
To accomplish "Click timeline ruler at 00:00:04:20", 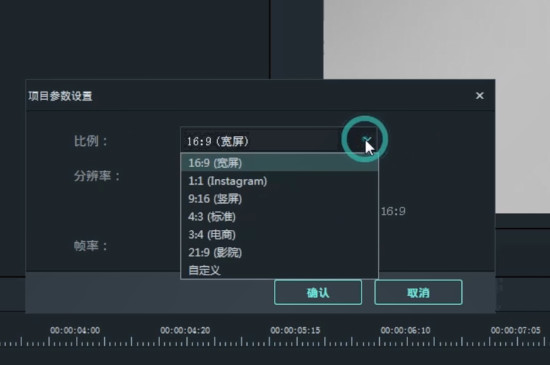I will click(185, 330).
